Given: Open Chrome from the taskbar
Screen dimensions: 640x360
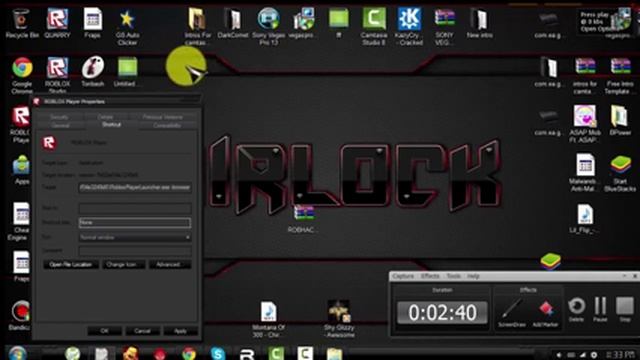Looking at the screenshot, I should click(x=189, y=353).
